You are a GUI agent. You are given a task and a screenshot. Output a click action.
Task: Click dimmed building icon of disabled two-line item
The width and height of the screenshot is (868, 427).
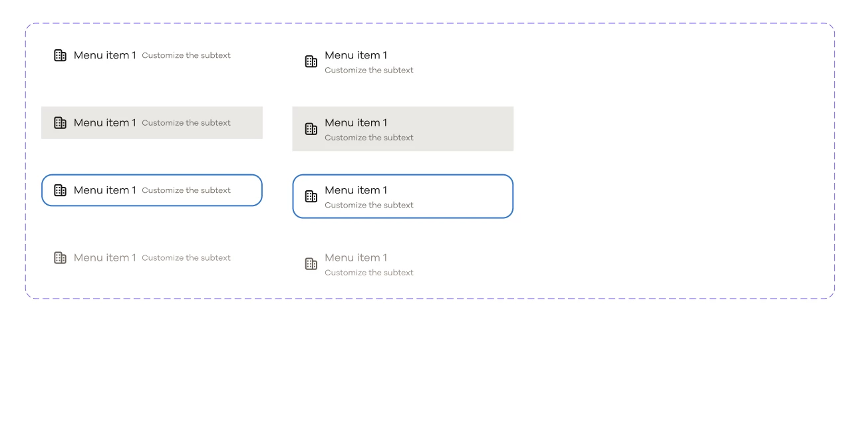coord(311,264)
